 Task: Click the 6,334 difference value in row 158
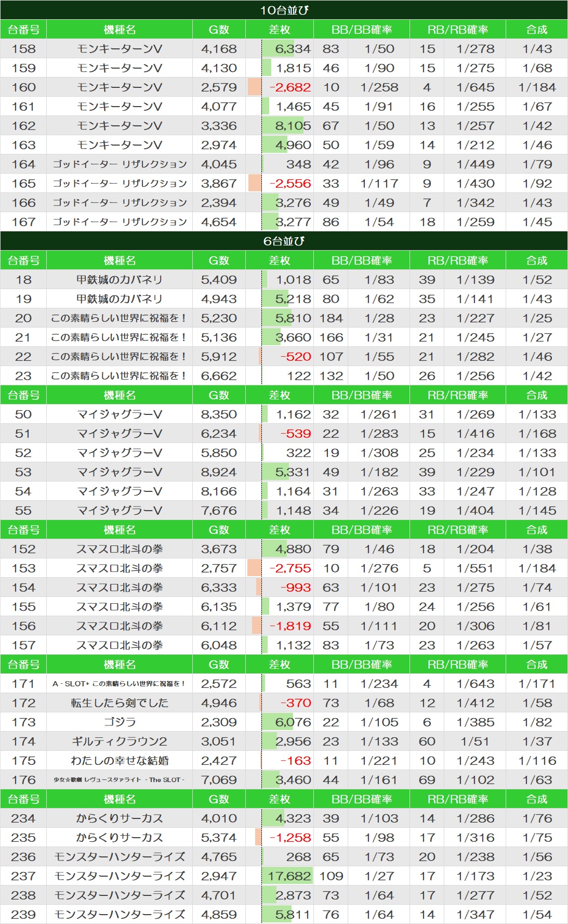click(x=293, y=49)
